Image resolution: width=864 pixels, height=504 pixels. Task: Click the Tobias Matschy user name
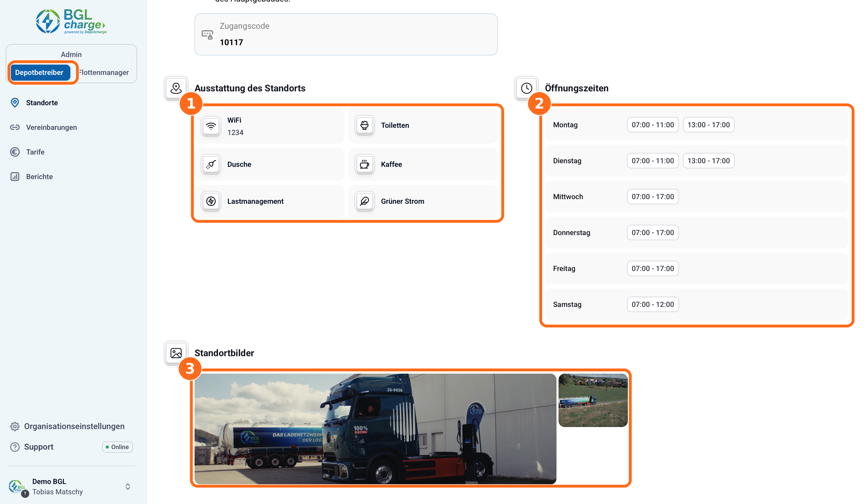57,492
